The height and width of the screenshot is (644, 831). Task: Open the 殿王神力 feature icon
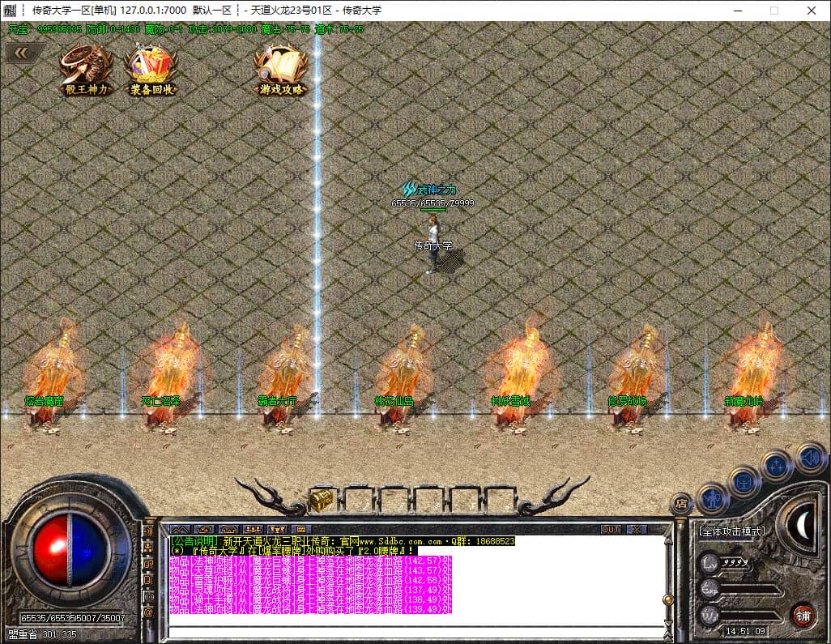tap(87, 70)
